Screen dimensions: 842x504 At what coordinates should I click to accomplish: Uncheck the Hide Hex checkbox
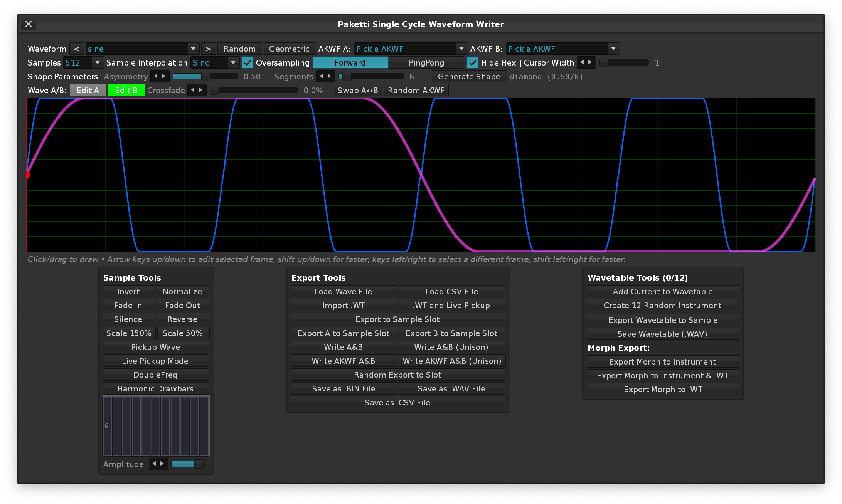(473, 62)
